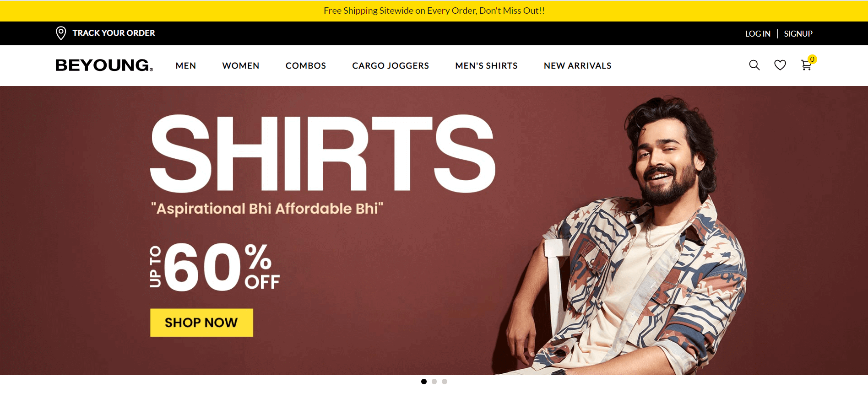Expand the MEN menu
The height and width of the screenshot is (409, 868).
[x=186, y=66]
